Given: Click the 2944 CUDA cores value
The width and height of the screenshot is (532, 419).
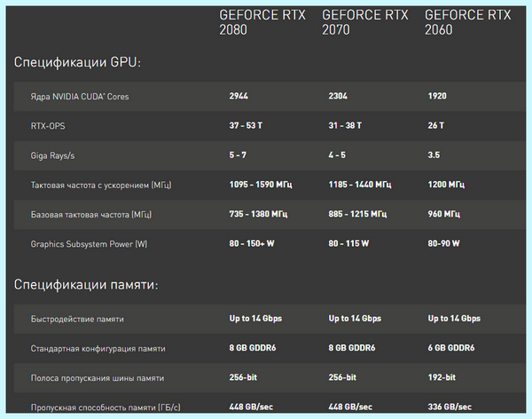Looking at the screenshot, I should [x=239, y=96].
